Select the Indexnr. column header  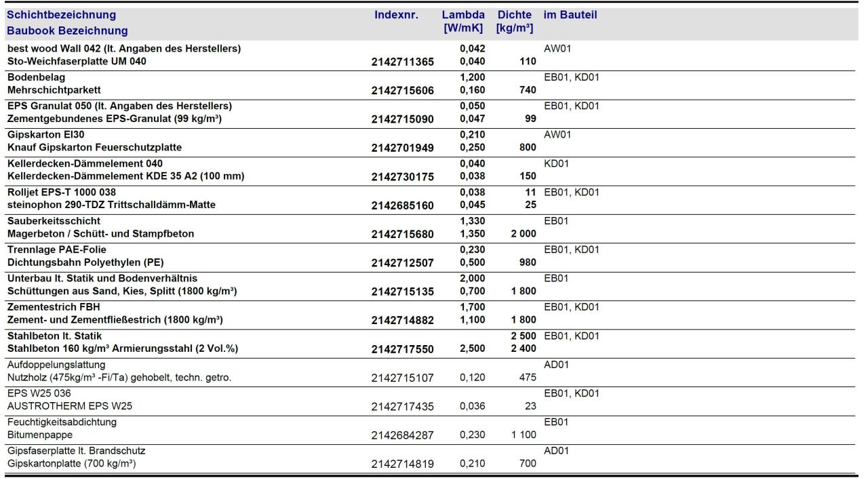[x=397, y=15]
